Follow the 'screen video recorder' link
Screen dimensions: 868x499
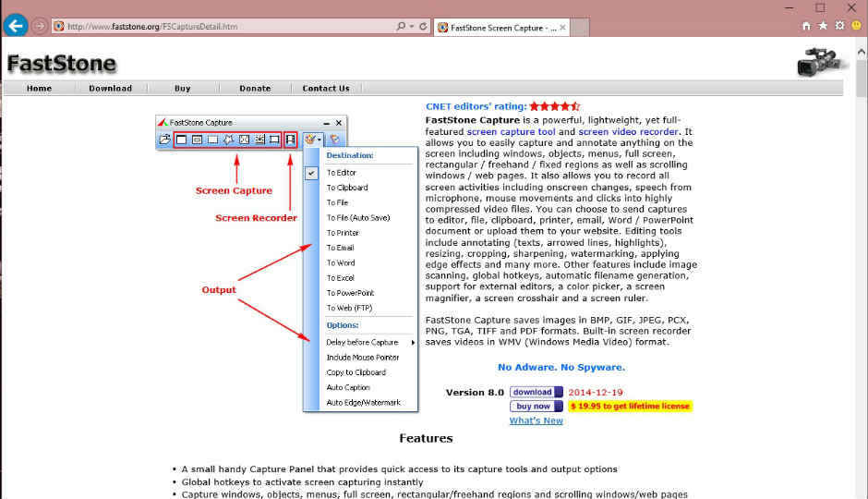pyautogui.click(x=628, y=132)
